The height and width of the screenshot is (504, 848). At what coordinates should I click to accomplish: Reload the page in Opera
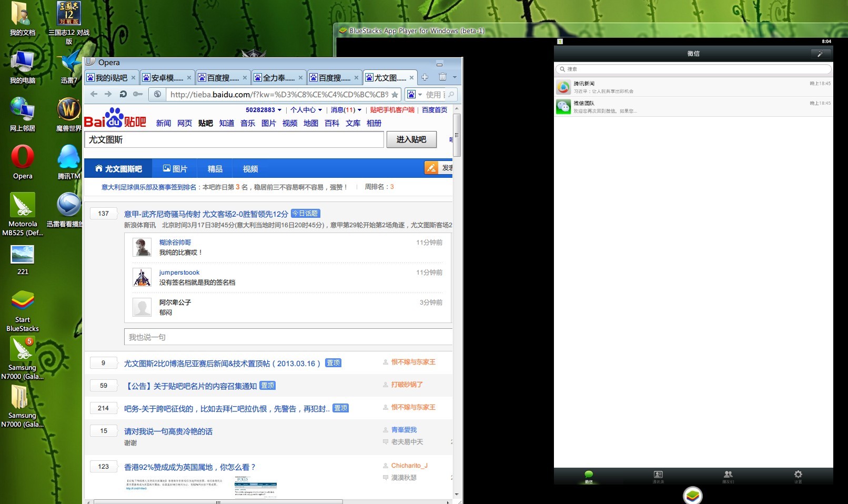click(123, 94)
